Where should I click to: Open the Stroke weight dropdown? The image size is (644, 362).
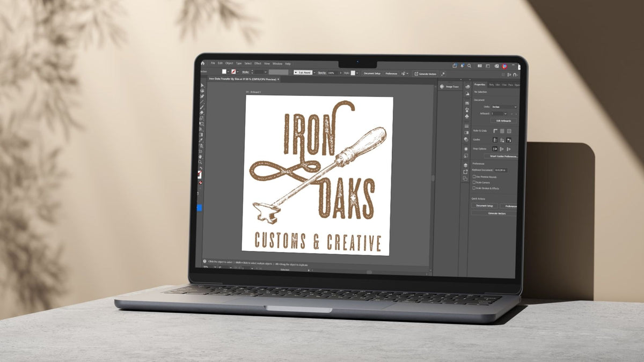(x=266, y=72)
